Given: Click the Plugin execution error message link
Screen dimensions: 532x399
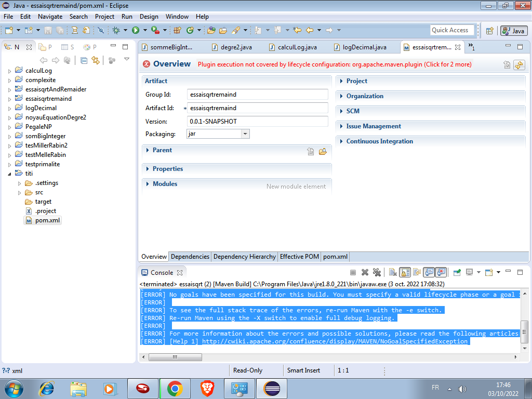Looking at the screenshot, I should [x=335, y=64].
